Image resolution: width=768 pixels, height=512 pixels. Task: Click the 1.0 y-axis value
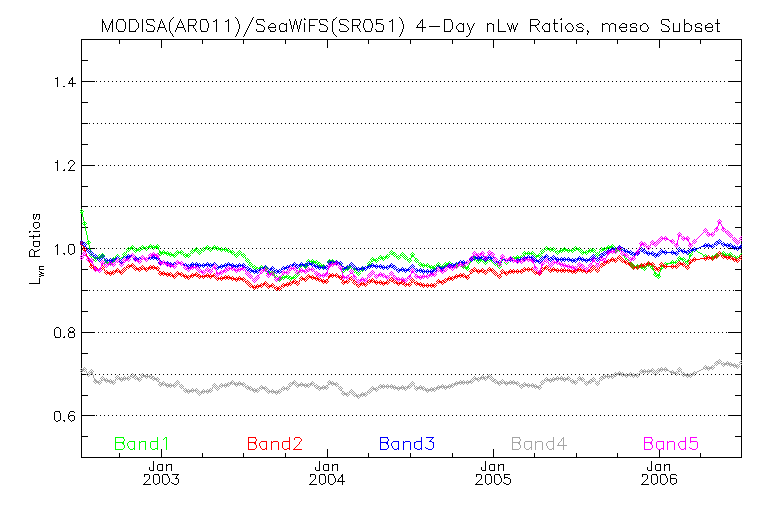click(64, 250)
